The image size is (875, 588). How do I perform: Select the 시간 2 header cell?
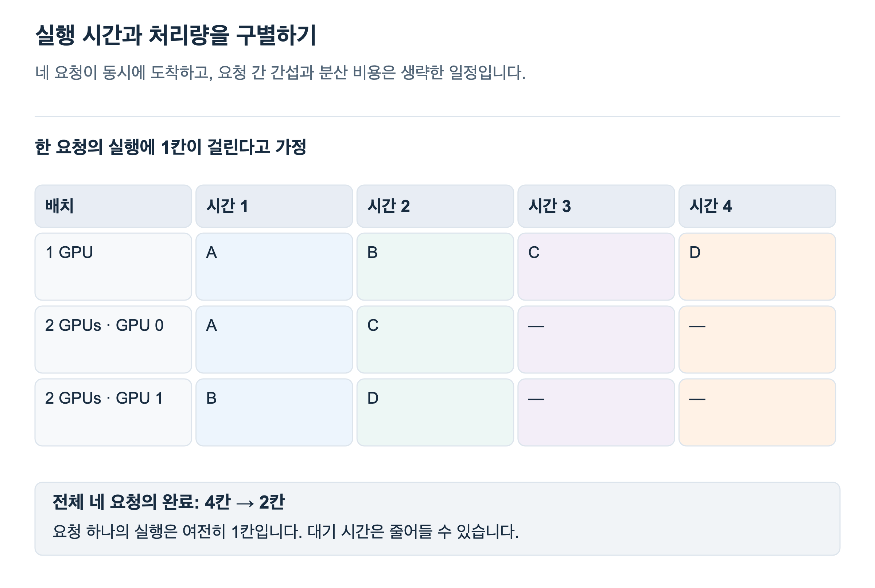[435, 206]
